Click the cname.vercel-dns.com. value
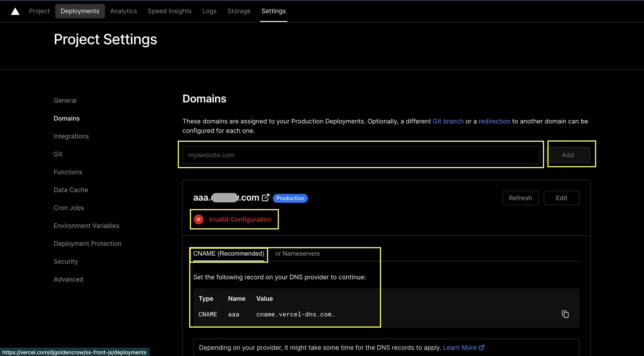Viewport: 644px width, 356px height. [x=295, y=314]
